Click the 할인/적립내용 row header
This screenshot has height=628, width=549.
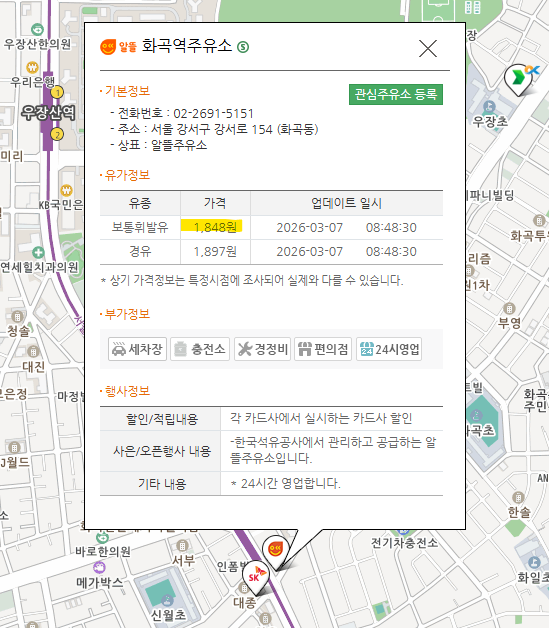click(162, 419)
